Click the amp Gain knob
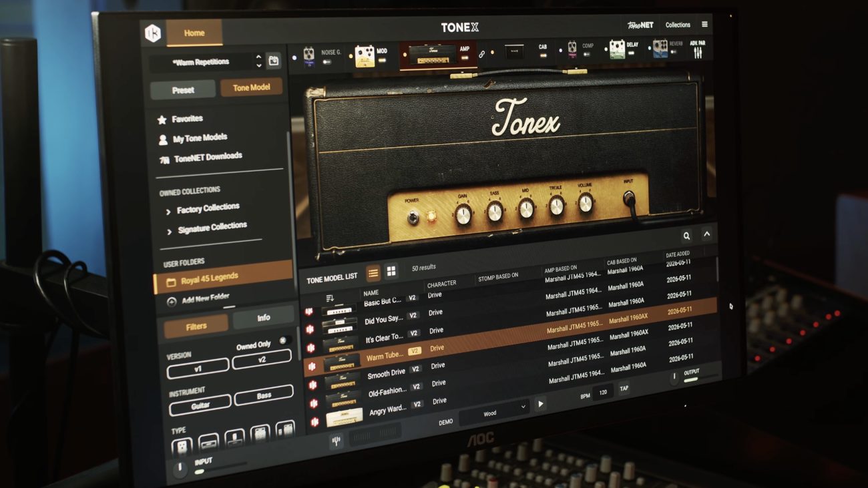The image size is (868, 488). coord(463,214)
